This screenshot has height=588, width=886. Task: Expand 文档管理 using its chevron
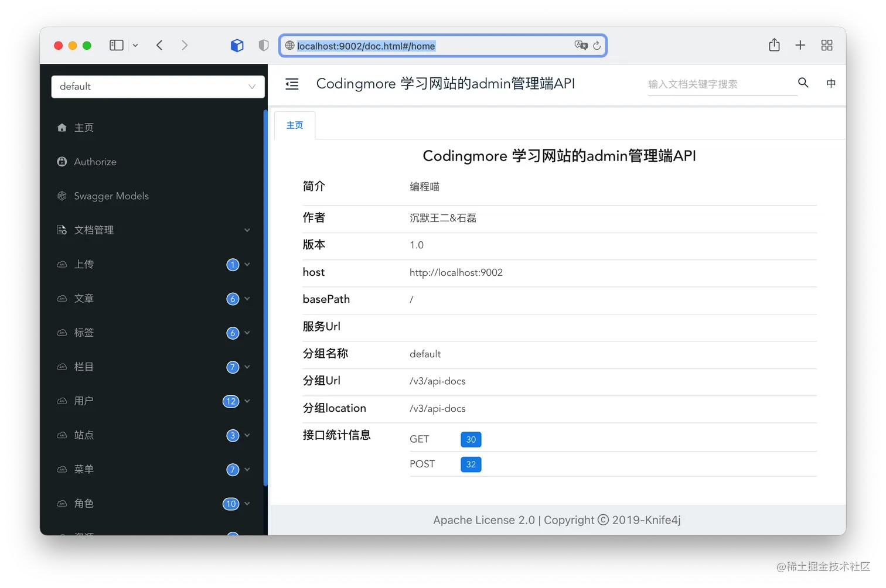click(247, 230)
